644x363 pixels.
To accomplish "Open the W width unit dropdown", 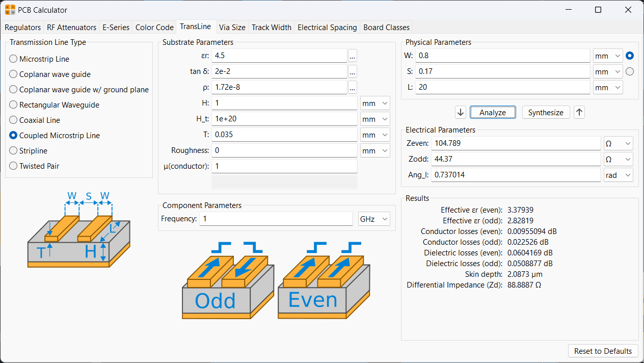I will [608, 56].
